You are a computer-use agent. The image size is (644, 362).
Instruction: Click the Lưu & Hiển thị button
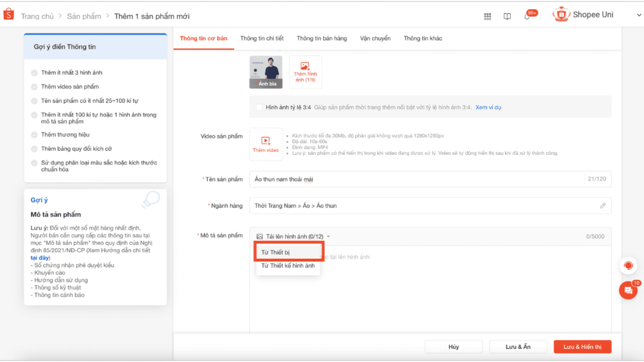tap(582, 347)
